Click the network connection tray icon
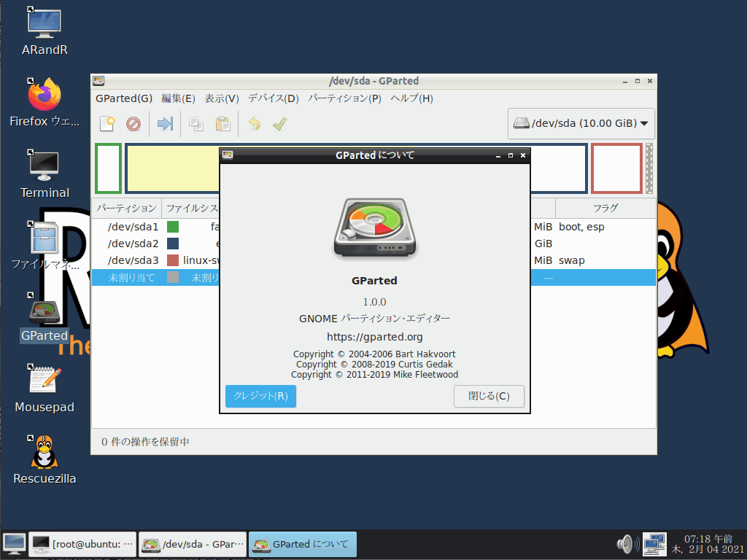The image size is (747, 560). pos(654,544)
